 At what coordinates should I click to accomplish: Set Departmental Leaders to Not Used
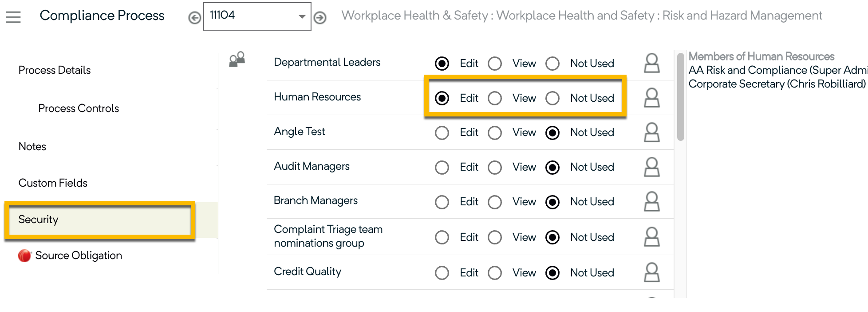(552, 64)
